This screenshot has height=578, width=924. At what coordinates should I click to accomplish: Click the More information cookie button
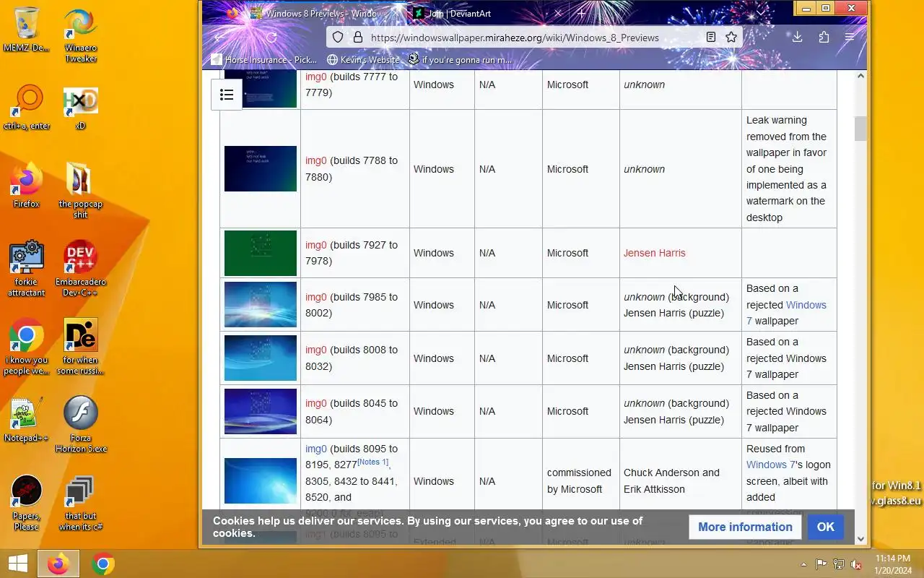point(745,527)
